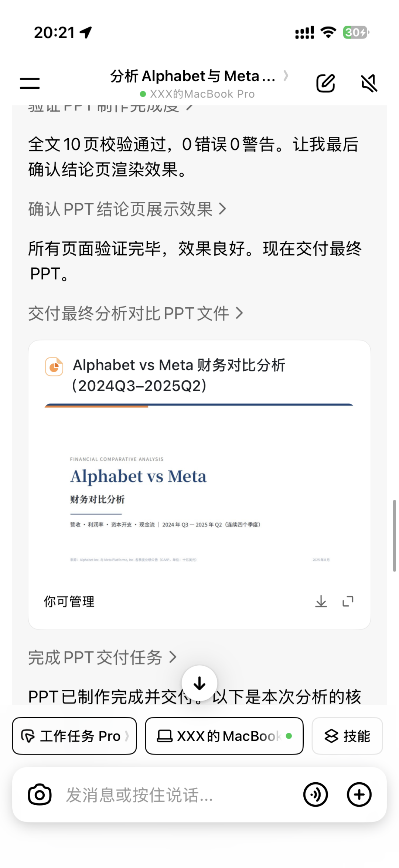The width and height of the screenshot is (399, 868).
Task: Switch mode via 工作任务 Pro chip
Action: point(74,736)
